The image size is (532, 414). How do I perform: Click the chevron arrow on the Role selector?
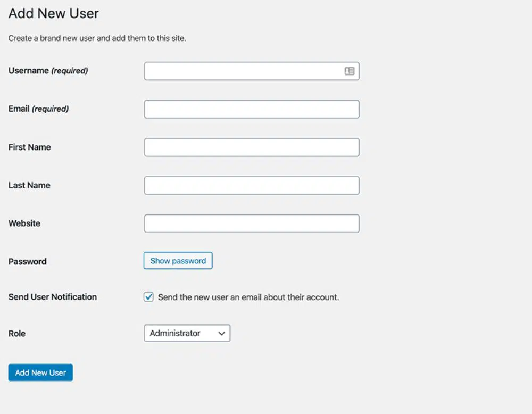pos(222,334)
